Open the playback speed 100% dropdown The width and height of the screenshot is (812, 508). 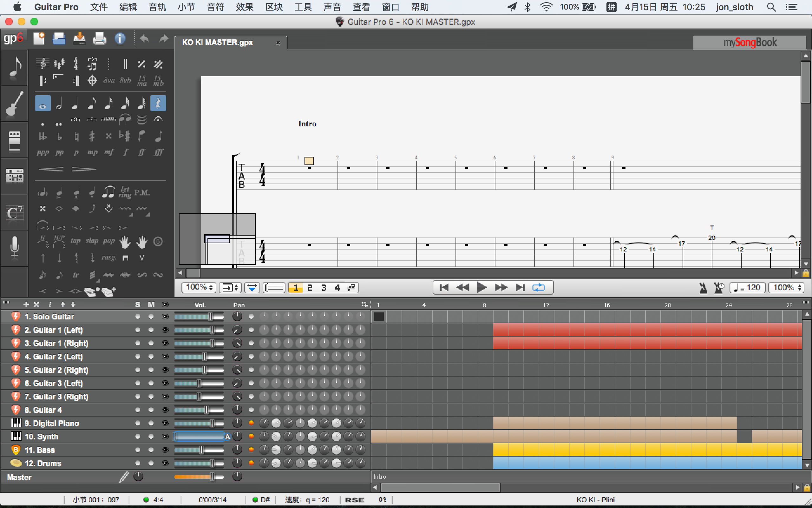pyautogui.click(x=786, y=288)
